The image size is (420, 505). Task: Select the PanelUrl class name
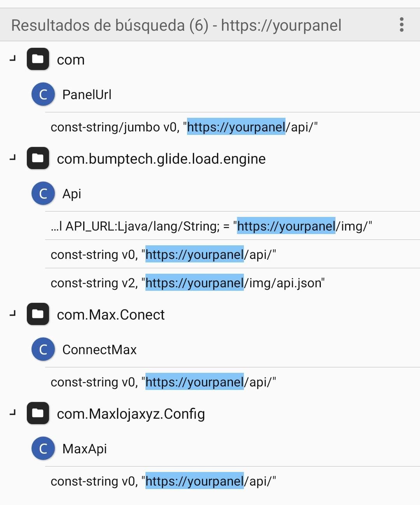pos(87,94)
